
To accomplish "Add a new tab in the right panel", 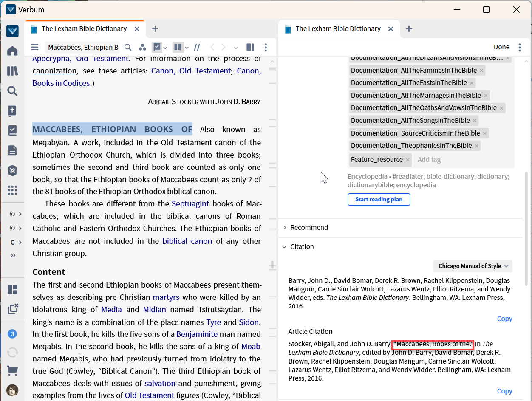I will [409, 29].
